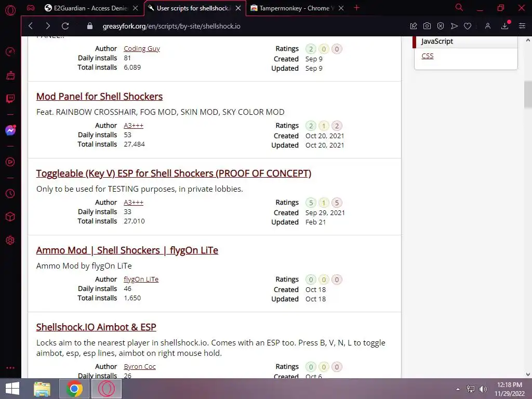Viewport: 532px width, 399px height.
Task: Click created date Sep 29, 2021
Action: [x=325, y=212]
